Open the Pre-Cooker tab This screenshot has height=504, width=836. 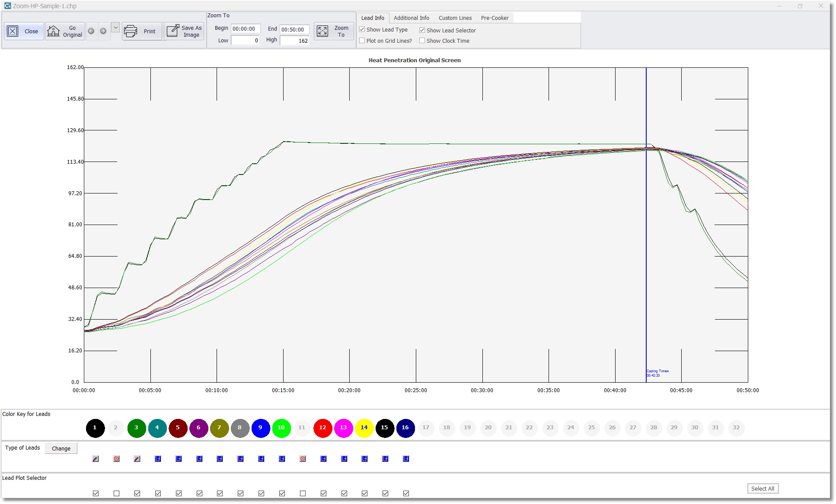495,18
